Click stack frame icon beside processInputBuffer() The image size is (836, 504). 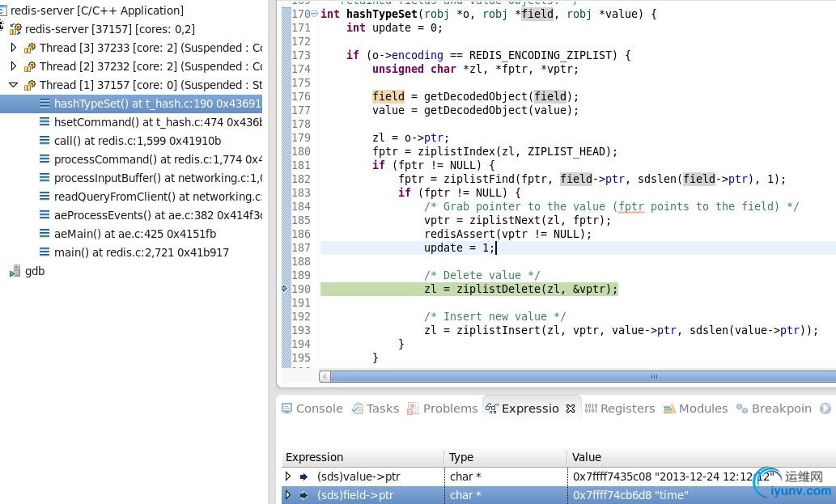[45, 178]
